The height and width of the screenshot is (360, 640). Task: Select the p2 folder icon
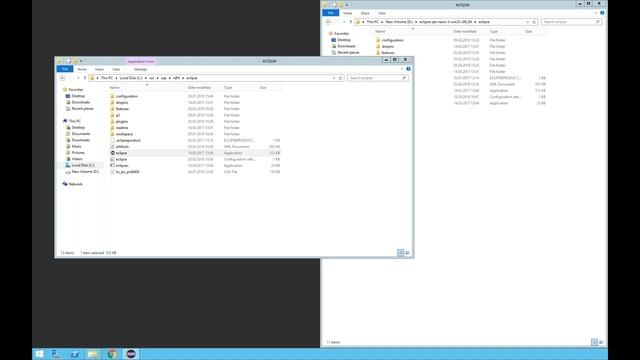click(x=112, y=115)
